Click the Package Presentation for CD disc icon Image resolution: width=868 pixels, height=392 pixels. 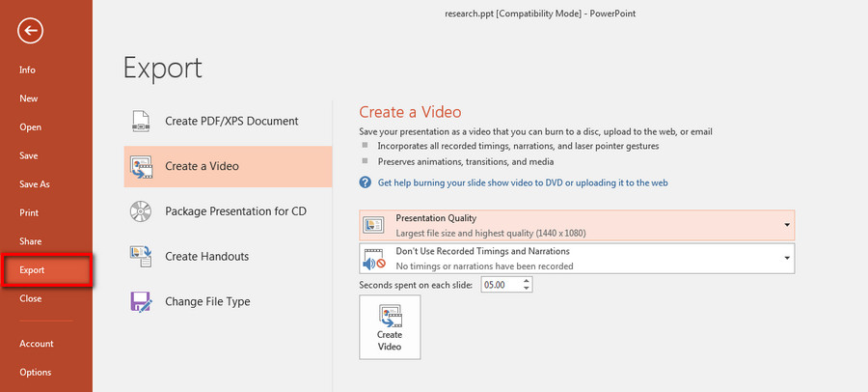[x=140, y=211]
